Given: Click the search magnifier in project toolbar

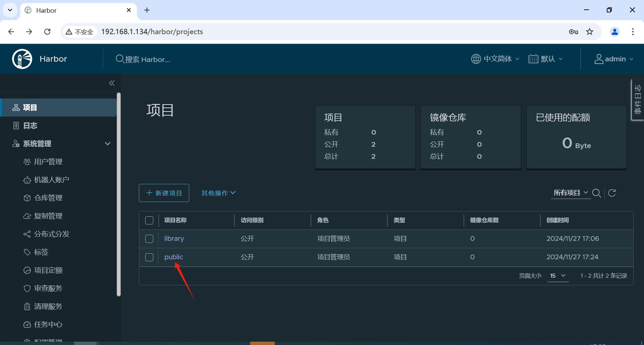Looking at the screenshot, I should point(596,193).
